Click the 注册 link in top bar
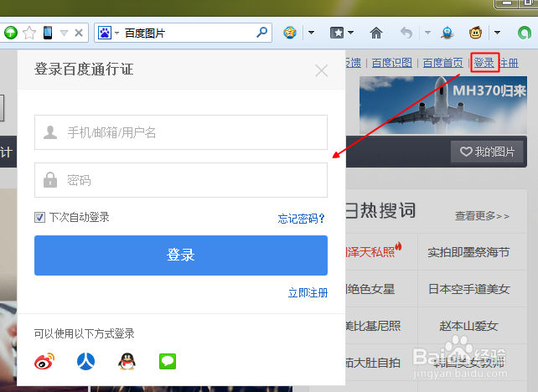The height and width of the screenshot is (392, 538). [509, 63]
